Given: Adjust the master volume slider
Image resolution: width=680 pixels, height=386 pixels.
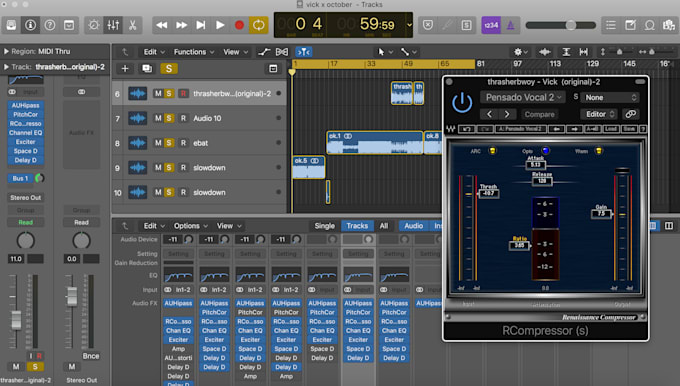Looking at the screenshot, I should click(x=570, y=25).
